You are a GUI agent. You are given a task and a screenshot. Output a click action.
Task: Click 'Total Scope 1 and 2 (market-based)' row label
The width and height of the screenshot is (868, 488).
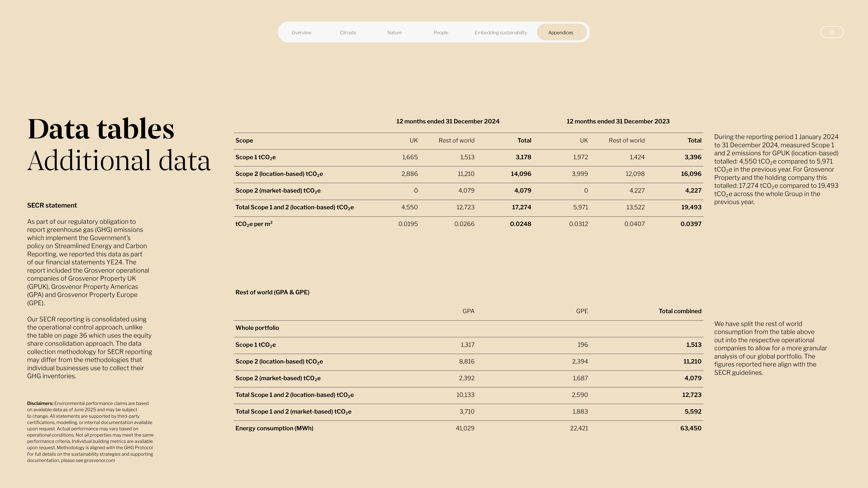(293, 412)
